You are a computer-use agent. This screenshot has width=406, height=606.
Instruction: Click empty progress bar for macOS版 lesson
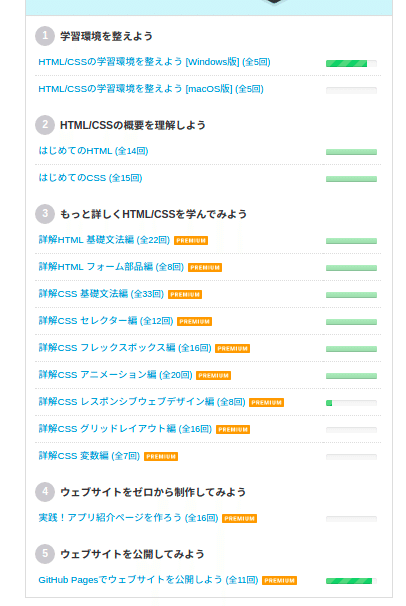coord(351,90)
